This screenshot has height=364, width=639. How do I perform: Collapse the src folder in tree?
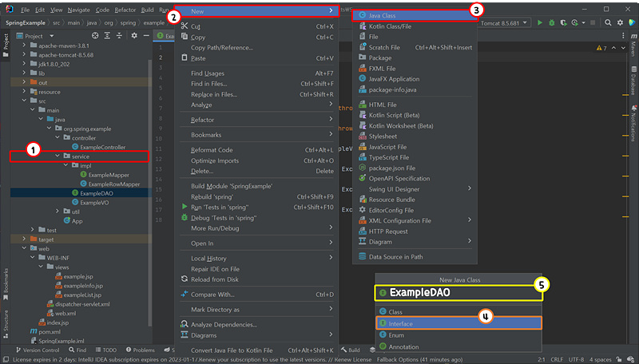coord(24,101)
